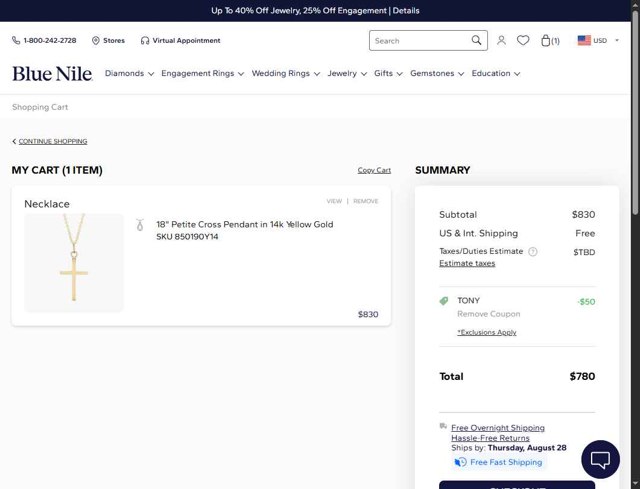Click the search magnifier icon

point(476,40)
